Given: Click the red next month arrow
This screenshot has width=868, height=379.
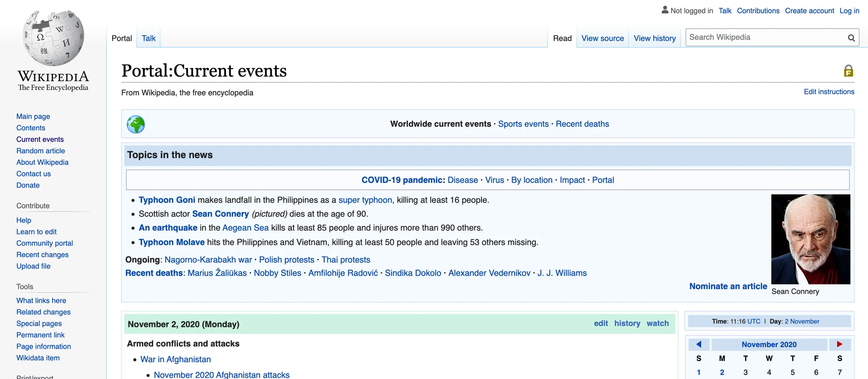Looking at the screenshot, I should pos(839,344).
